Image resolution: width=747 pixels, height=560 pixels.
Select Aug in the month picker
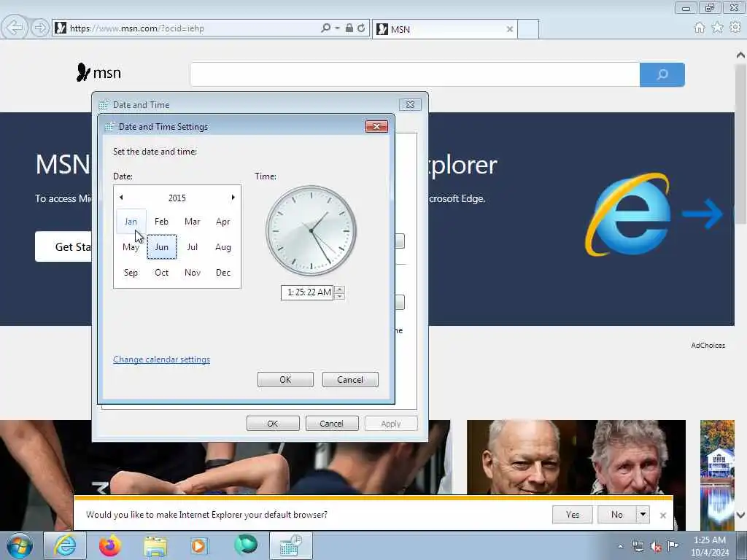(223, 246)
